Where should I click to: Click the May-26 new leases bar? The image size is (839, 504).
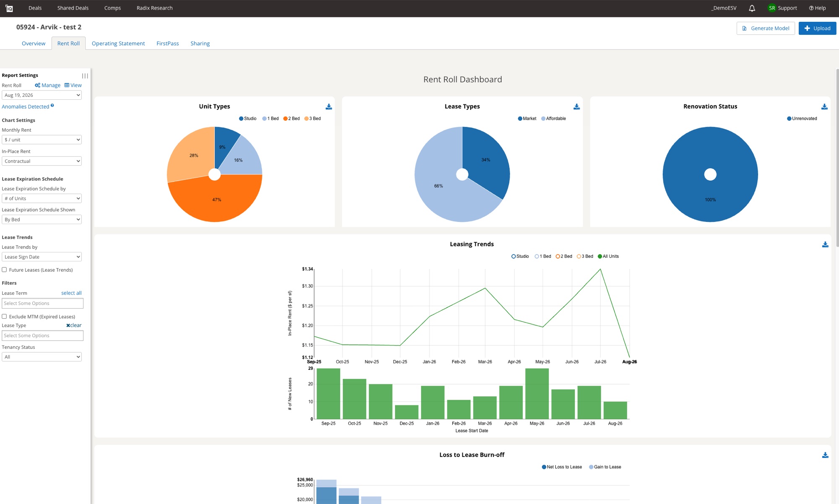tap(537, 394)
